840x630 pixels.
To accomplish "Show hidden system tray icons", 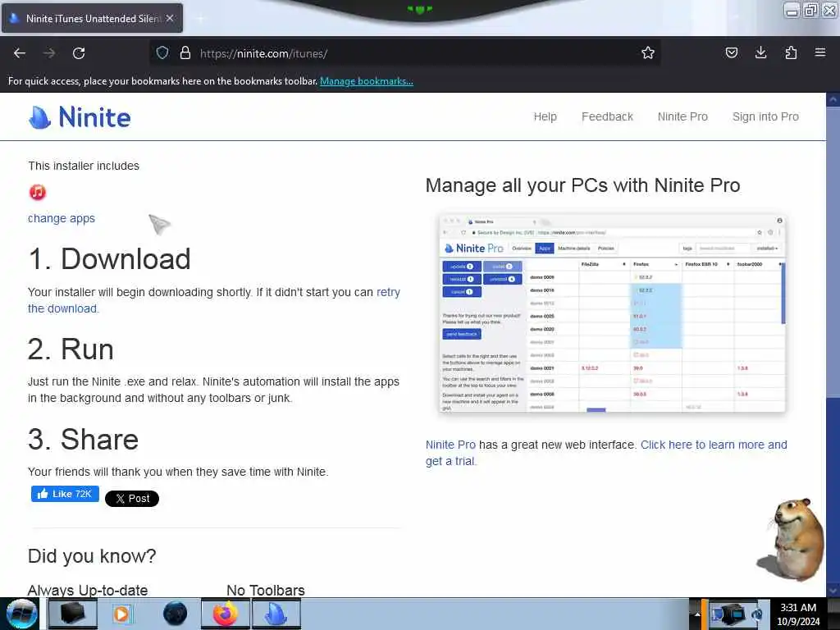I will pyautogui.click(x=697, y=614).
